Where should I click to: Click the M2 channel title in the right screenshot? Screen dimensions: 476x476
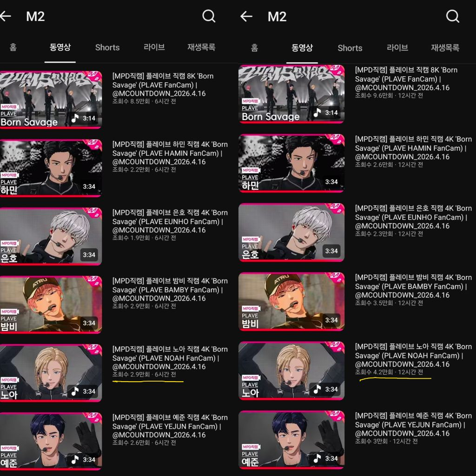coord(277,16)
